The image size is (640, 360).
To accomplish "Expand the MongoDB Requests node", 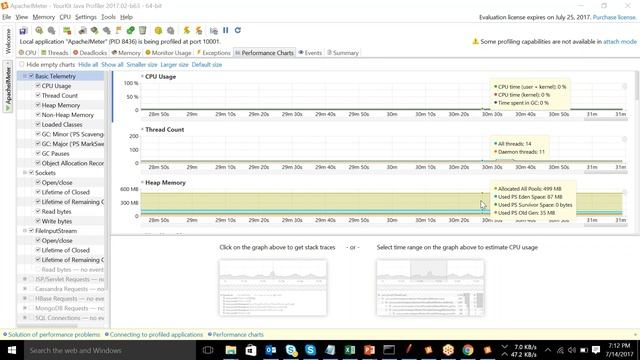I will [25, 308].
